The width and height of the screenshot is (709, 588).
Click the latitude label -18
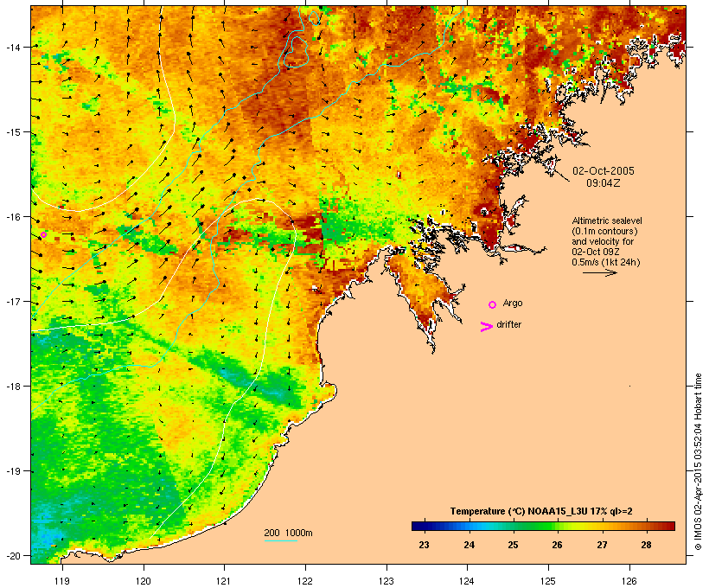click(13, 386)
